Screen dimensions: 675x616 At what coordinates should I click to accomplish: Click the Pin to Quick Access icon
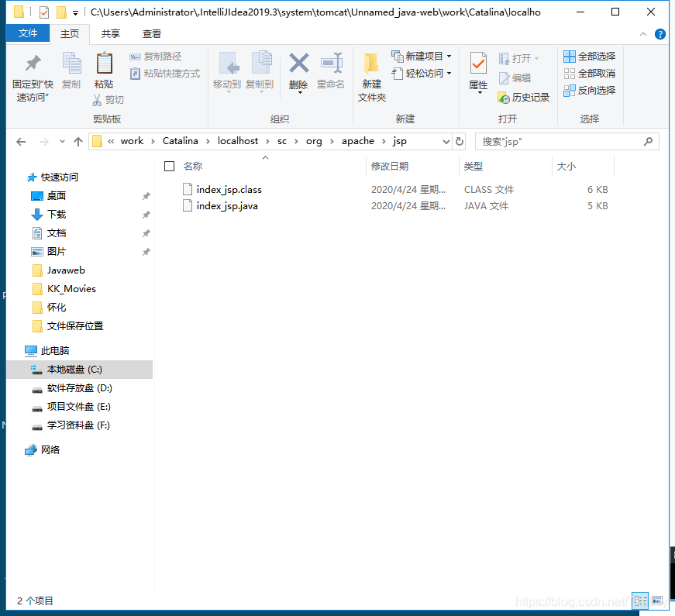tap(33, 64)
